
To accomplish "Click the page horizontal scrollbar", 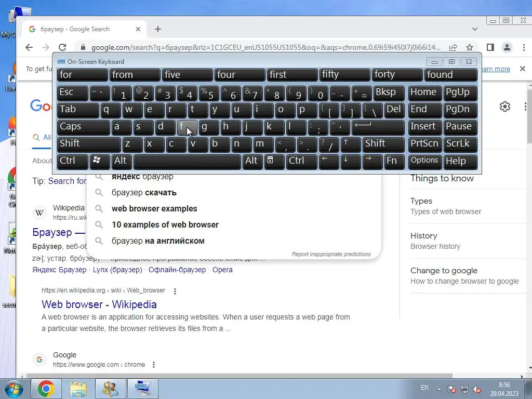I will click(239, 376).
